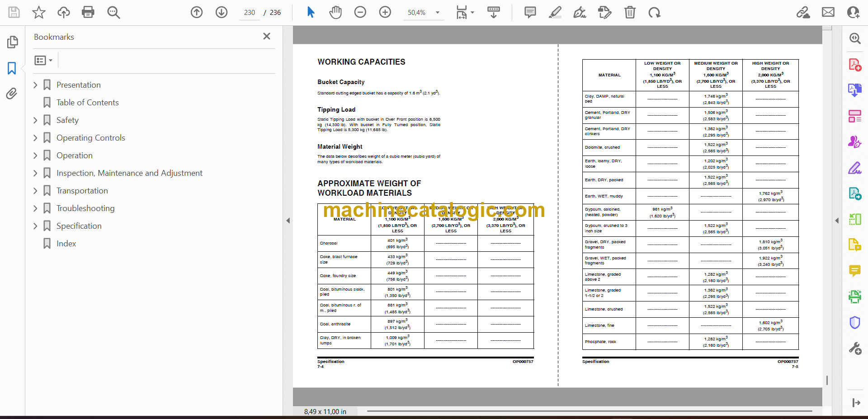
Task: Open the Protect shield tool
Action: click(855, 322)
